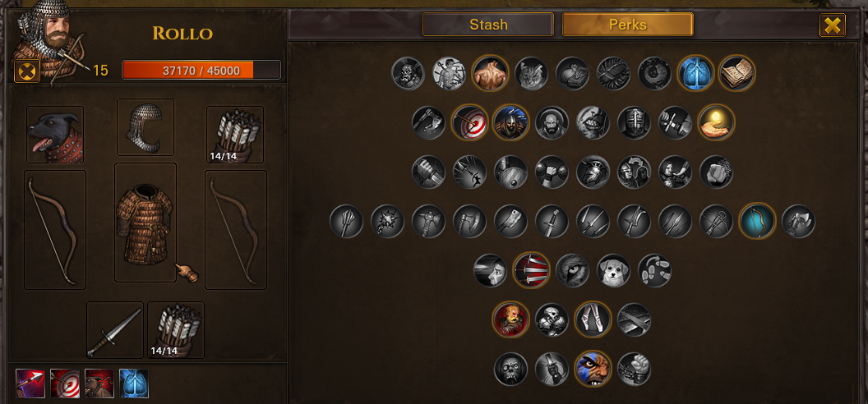
Task: Select the mail coif helmet slot
Action: (145, 127)
